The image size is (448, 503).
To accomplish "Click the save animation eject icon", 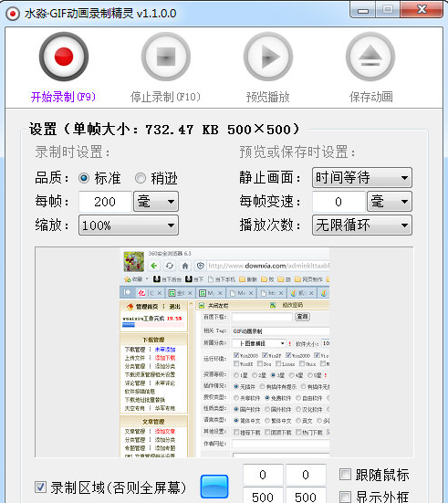I will click(370, 57).
